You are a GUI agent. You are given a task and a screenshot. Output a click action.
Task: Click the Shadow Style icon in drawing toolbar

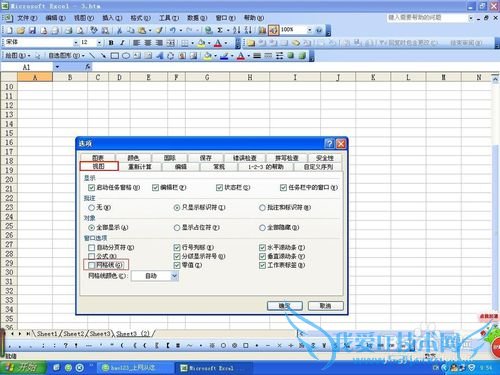[290, 56]
